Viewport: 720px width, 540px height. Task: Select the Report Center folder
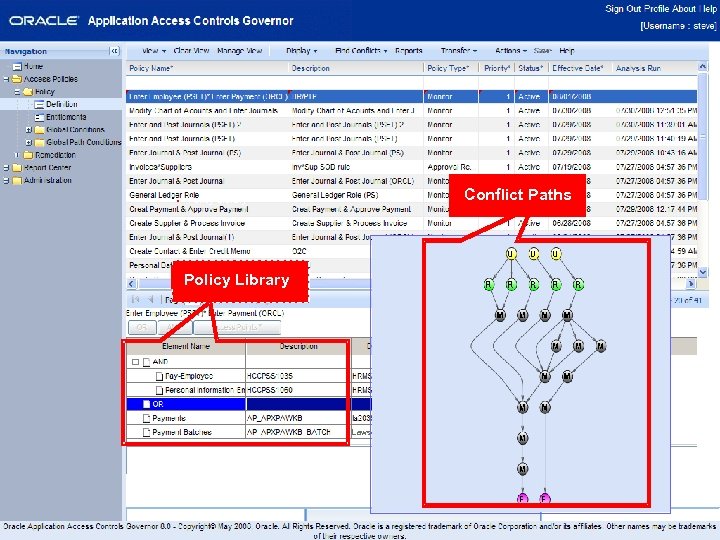point(47,168)
